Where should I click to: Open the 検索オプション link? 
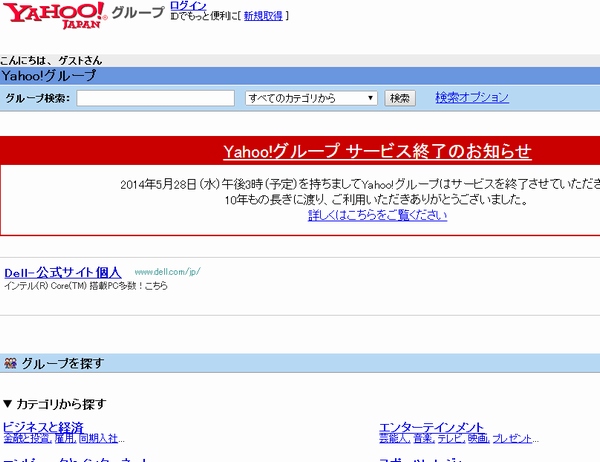[472, 97]
